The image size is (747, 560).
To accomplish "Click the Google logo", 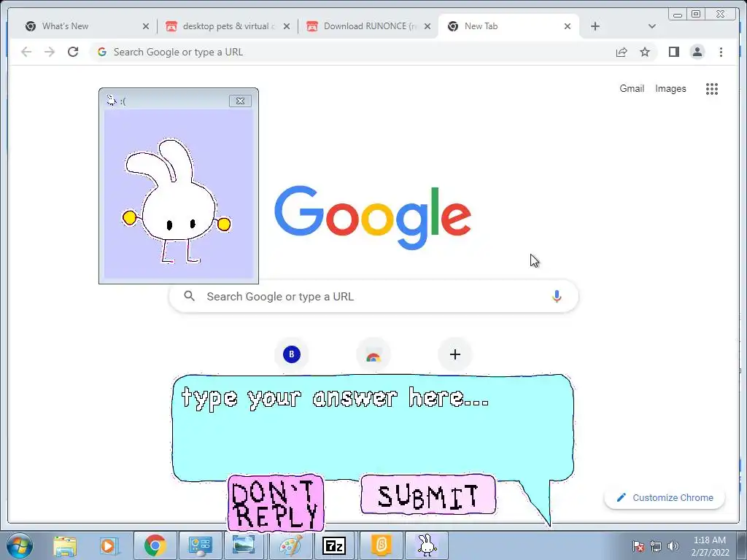I will (373, 217).
